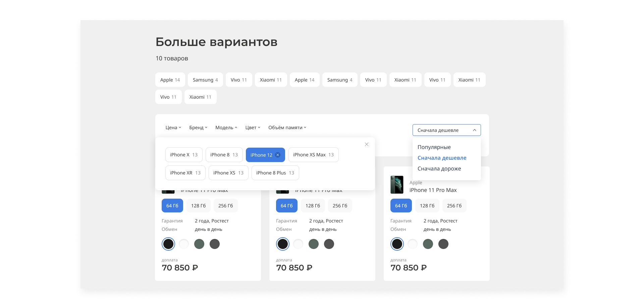Pick Сначала дороже in the sort list

[x=439, y=168]
